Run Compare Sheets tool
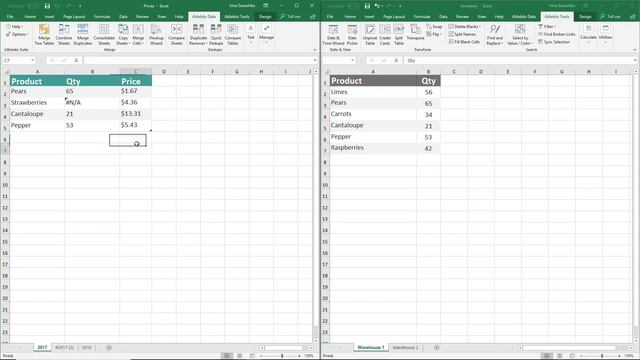 click(x=176, y=34)
